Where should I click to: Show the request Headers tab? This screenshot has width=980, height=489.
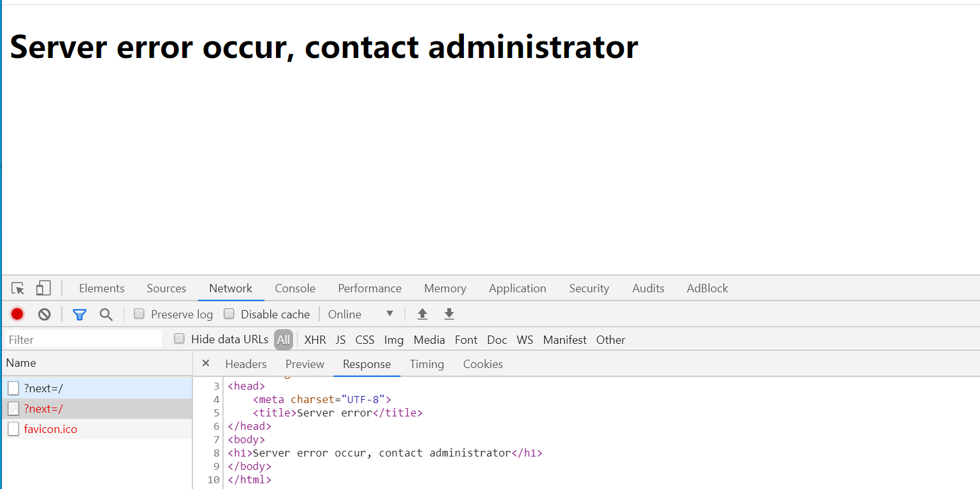246,364
